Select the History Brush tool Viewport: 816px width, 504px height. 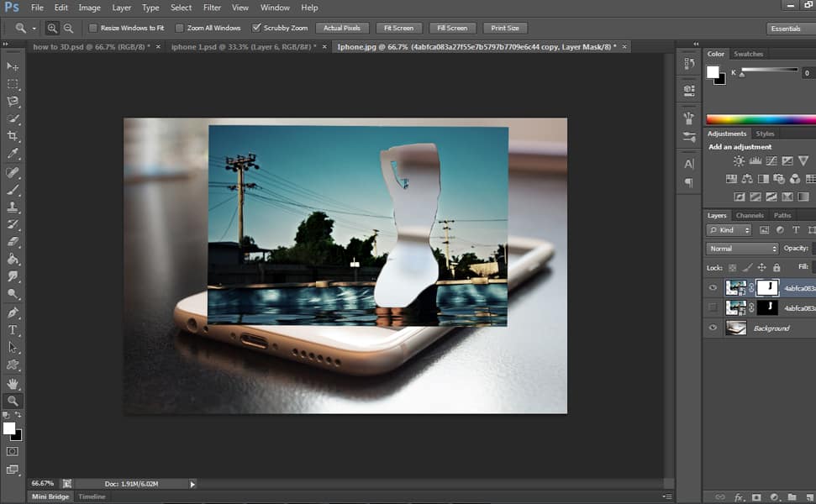(13, 224)
